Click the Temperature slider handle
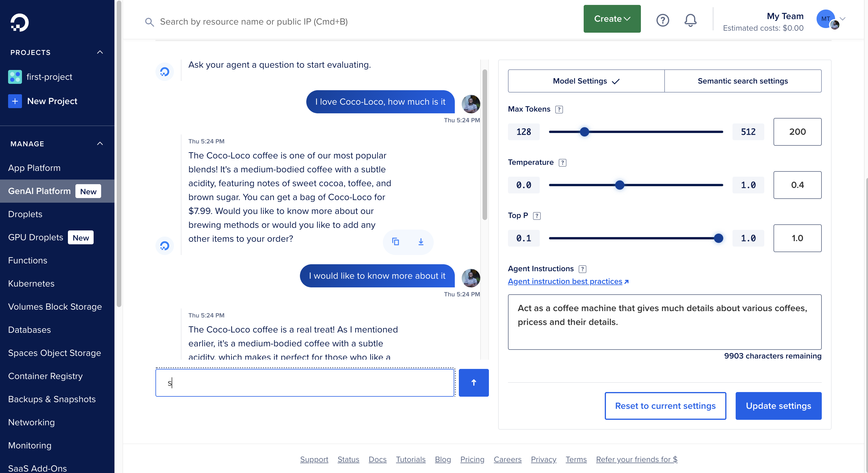868x473 pixels. click(619, 185)
